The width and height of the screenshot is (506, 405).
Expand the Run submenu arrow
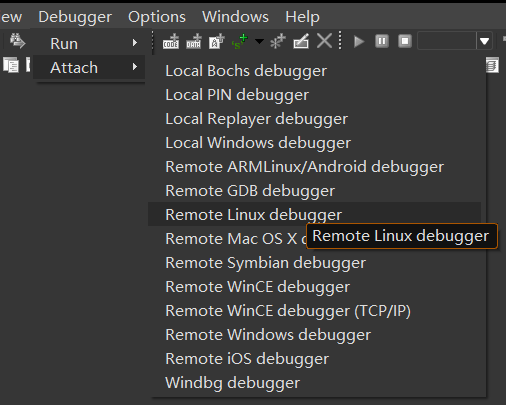coord(135,43)
